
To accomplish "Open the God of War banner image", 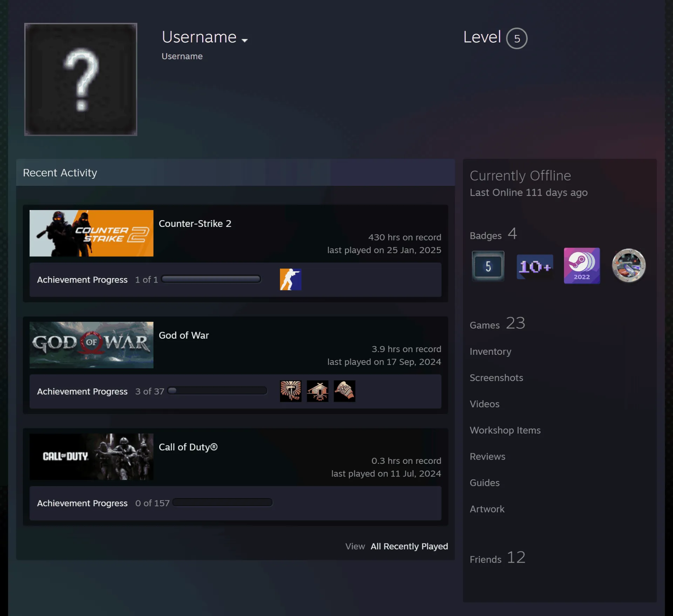I will [91, 345].
